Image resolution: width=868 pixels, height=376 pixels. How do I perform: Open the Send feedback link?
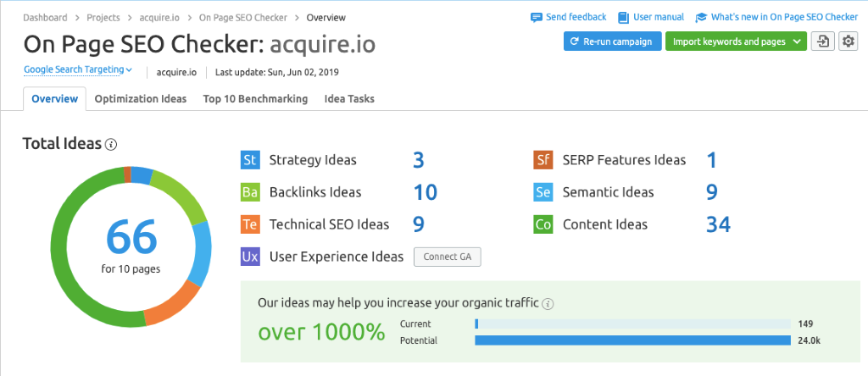click(576, 17)
